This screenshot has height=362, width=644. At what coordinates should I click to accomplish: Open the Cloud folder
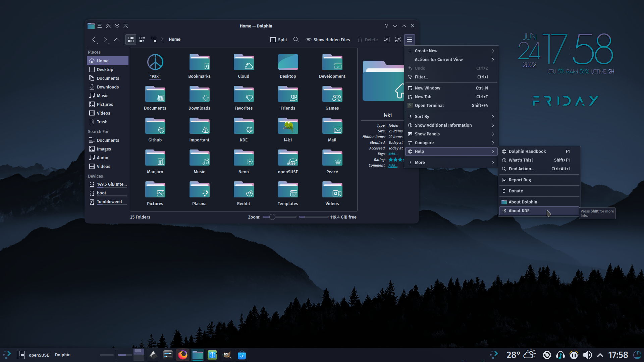pyautogui.click(x=244, y=66)
